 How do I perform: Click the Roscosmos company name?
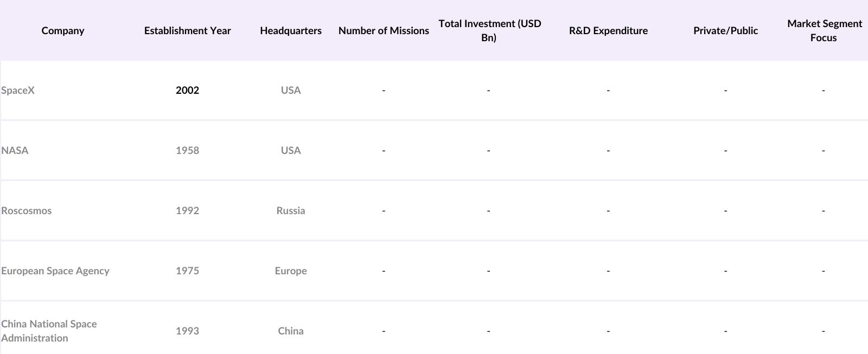[27, 211]
